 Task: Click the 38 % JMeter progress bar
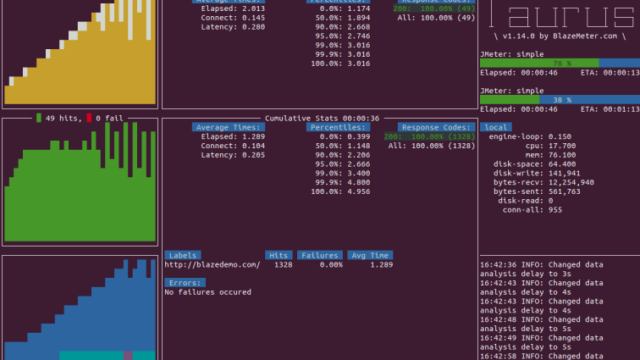[x=560, y=100]
